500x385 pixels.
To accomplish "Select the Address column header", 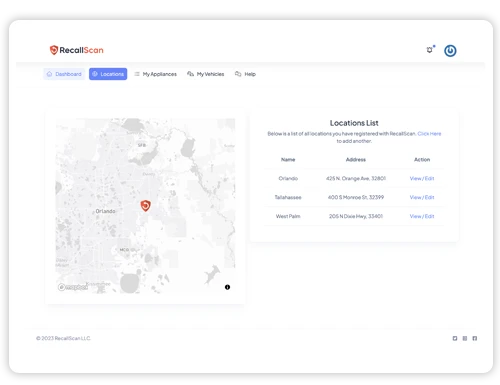I will [x=356, y=160].
